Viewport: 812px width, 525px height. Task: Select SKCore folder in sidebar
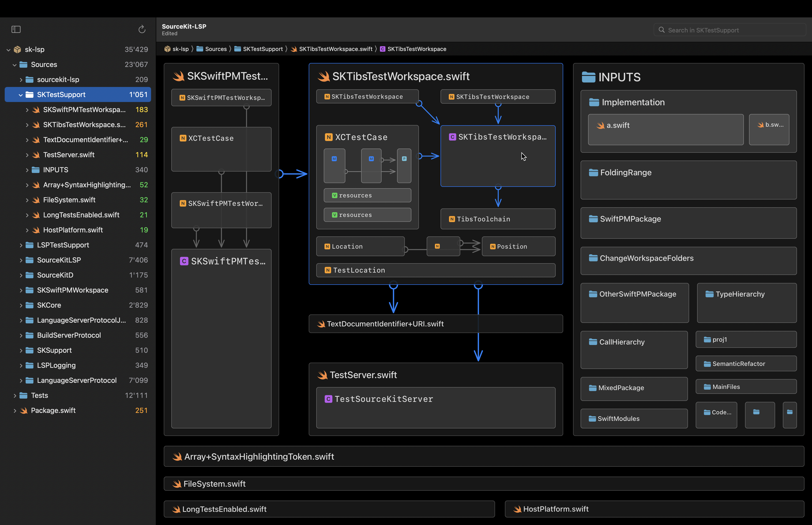(x=78, y=305)
